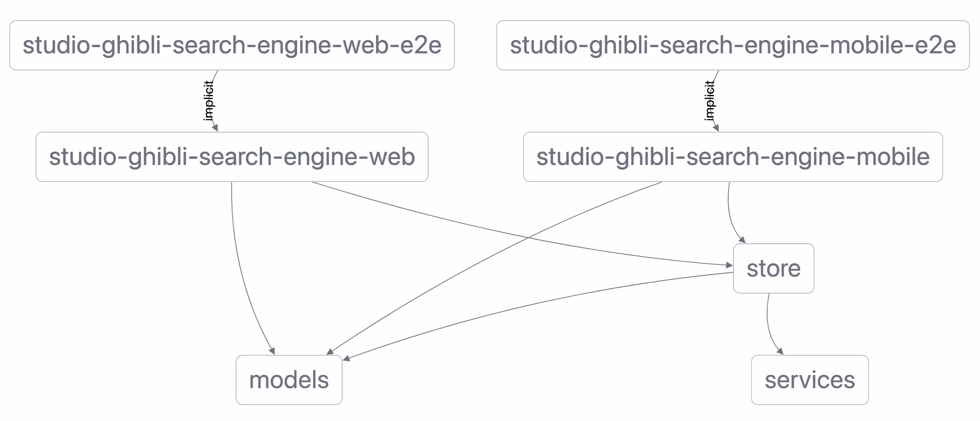Click arrowhead from mobile entering models' top-right corner

pyautogui.click(x=330, y=352)
